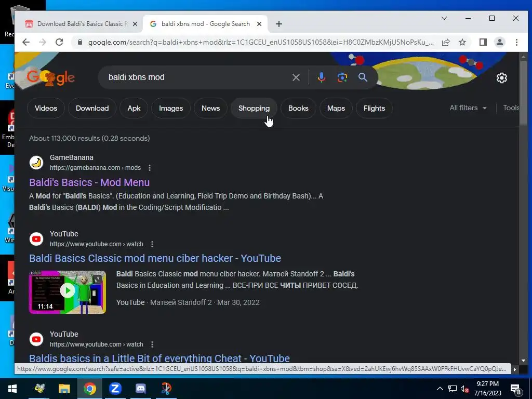Click the scrollbar down arrow
Image resolution: width=532 pixels, height=399 pixels.
[523, 361]
